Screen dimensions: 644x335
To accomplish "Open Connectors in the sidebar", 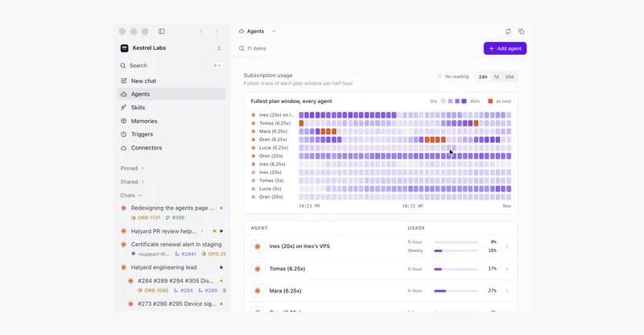I will [x=171, y=148].
